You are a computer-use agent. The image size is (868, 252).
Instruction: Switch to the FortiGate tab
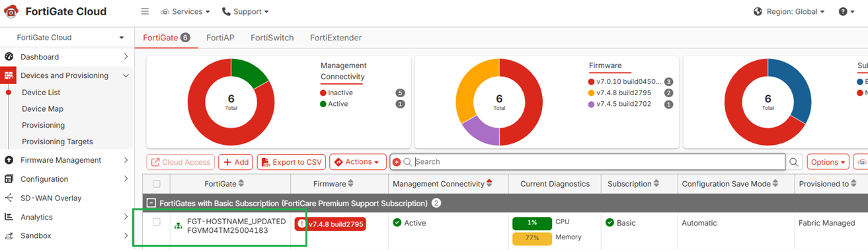coord(167,38)
